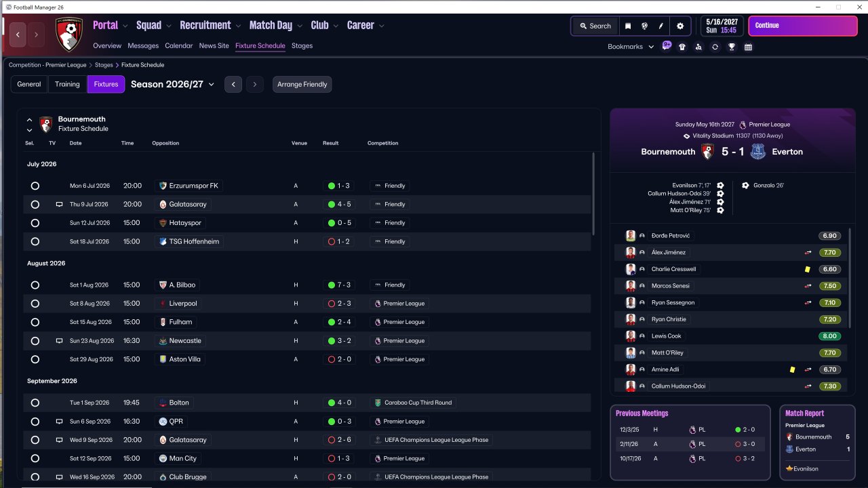
Task: Go to the previous season with left arrow
Action: (233, 85)
